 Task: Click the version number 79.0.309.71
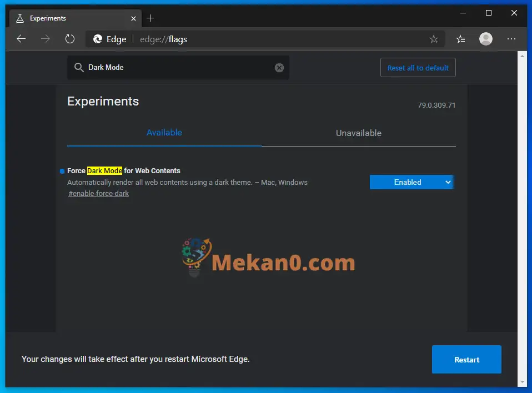[436, 105]
